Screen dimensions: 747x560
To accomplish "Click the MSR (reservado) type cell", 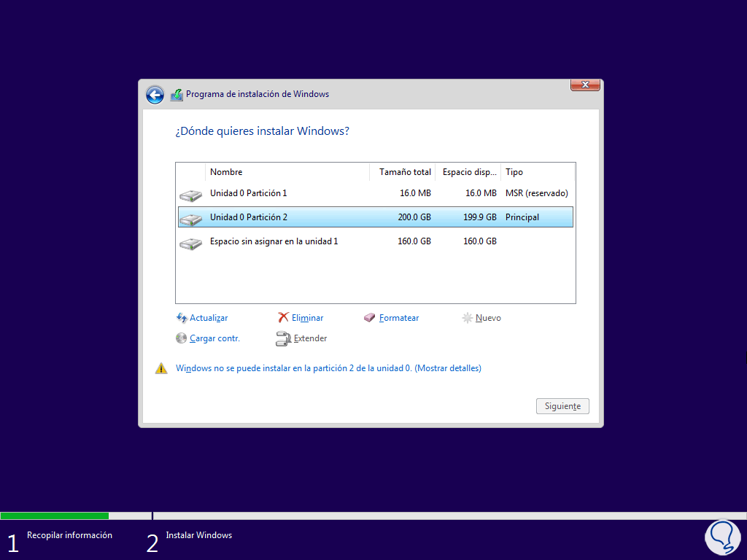I will [x=536, y=193].
